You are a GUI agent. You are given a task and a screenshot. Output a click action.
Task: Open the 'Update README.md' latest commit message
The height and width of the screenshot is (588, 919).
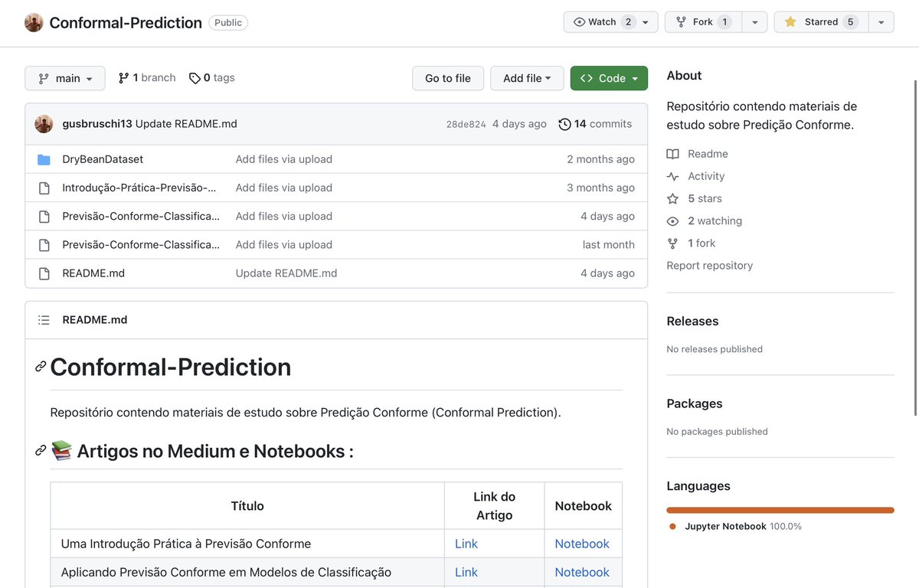point(186,124)
